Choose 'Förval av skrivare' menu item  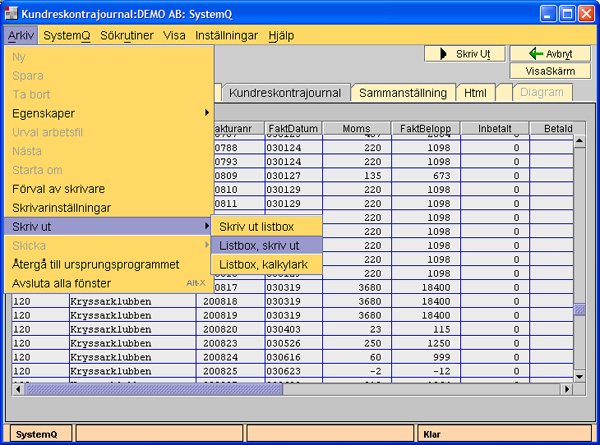tap(59, 188)
